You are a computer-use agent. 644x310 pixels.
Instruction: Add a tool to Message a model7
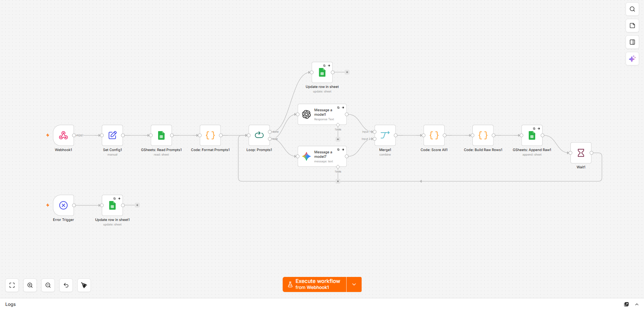(338, 181)
